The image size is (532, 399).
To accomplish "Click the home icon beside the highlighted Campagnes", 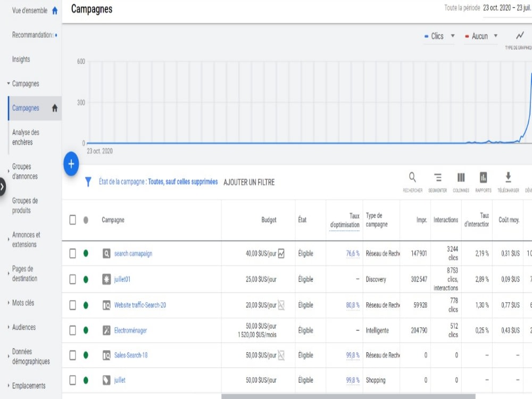I will point(55,108).
